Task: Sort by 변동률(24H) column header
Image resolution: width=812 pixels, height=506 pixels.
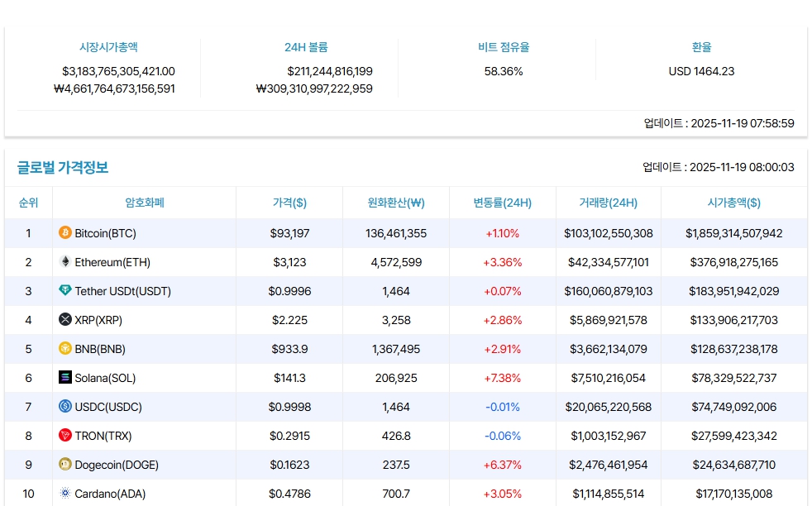Action: (x=502, y=203)
